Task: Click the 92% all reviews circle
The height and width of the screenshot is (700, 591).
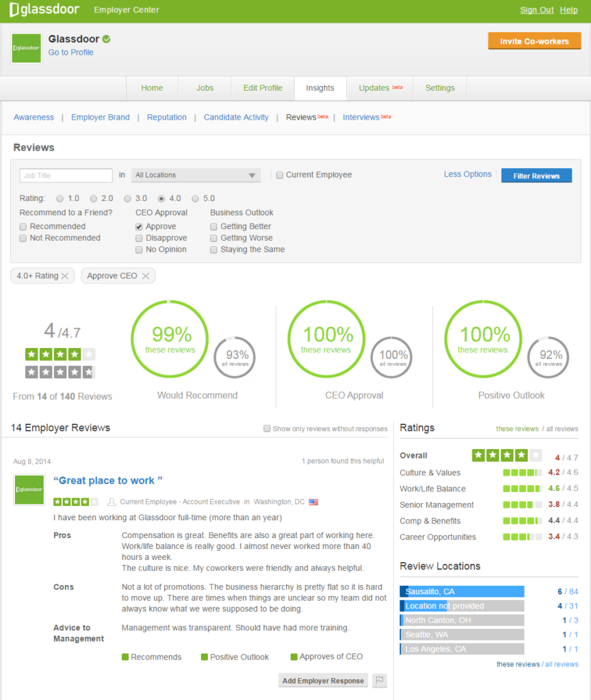Action: (549, 357)
